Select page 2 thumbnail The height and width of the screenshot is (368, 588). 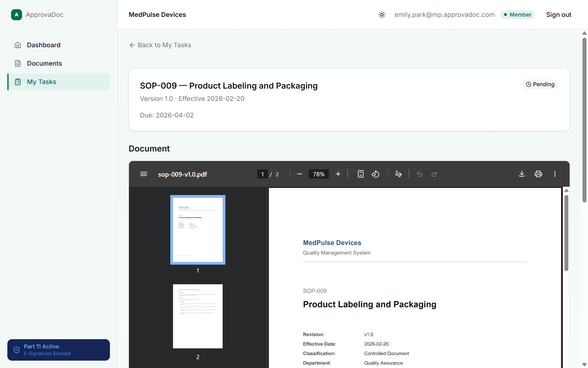[x=198, y=316]
